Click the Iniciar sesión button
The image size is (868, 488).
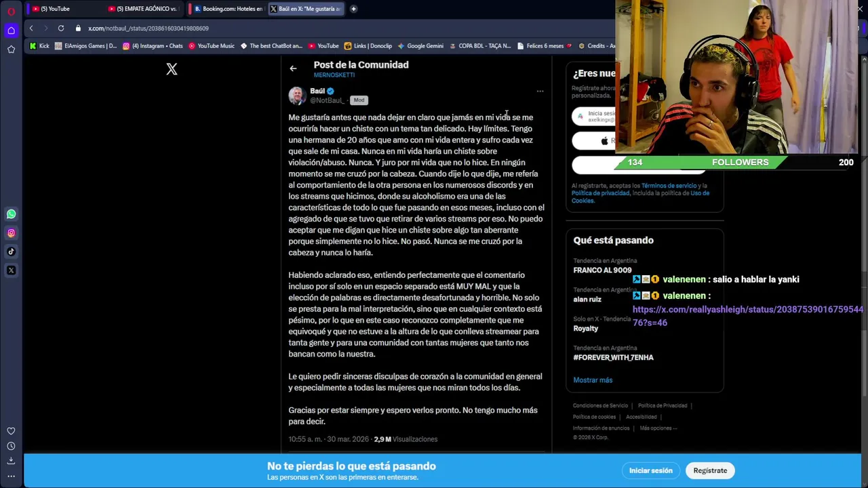coord(651,470)
